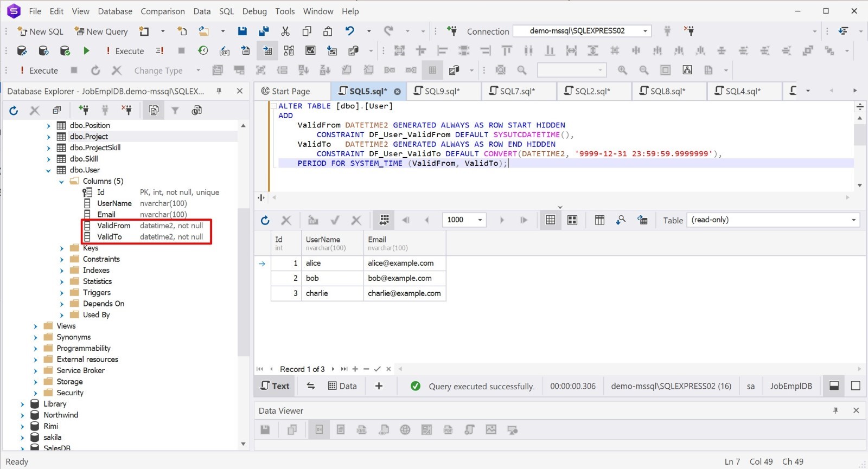This screenshot has width=868, height=469.
Task: Go to the last record in the navigator
Action: click(344, 369)
